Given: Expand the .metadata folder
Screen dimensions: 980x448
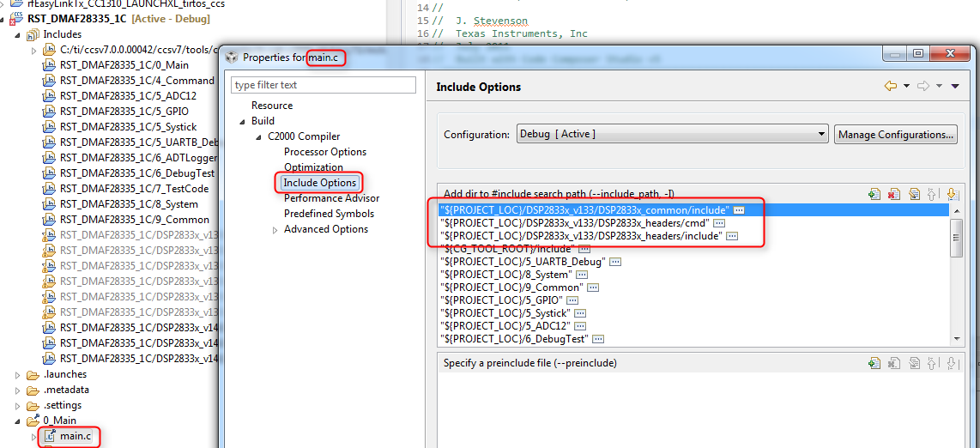Looking at the screenshot, I should point(17,390).
